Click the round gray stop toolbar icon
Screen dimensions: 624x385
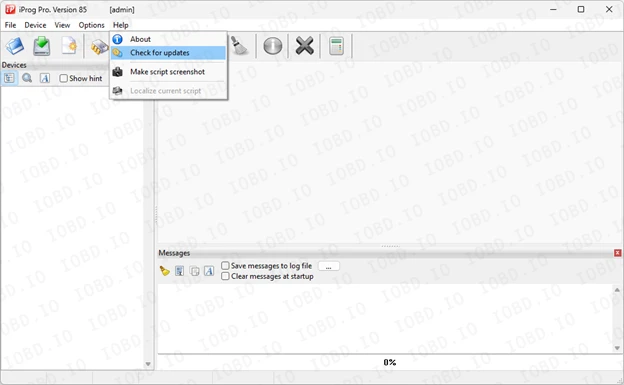[x=273, y=46]
